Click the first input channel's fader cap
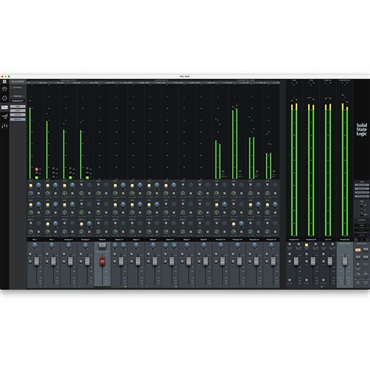370x370 pixels. [36, 261]
